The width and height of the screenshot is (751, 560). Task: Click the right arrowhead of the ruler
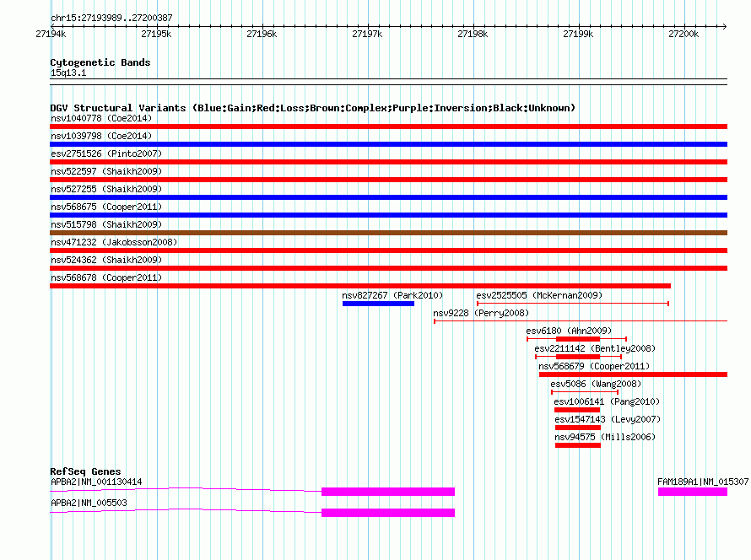(725, 26)
